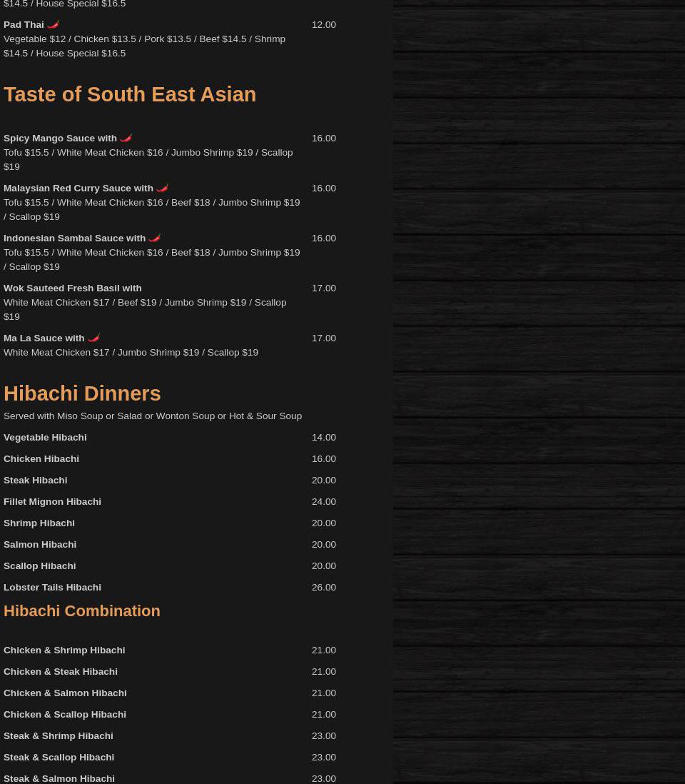Viewport: 685px width, 784px height.
Task: Select Chicken Hibachi from the menu
Action: pyautogui.click(x=41, y=459)
